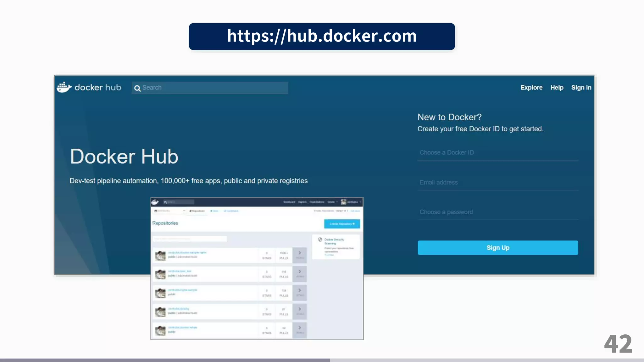
Task: Click the magnifier icon in the search bar
Action: click(x=137, y=88)
